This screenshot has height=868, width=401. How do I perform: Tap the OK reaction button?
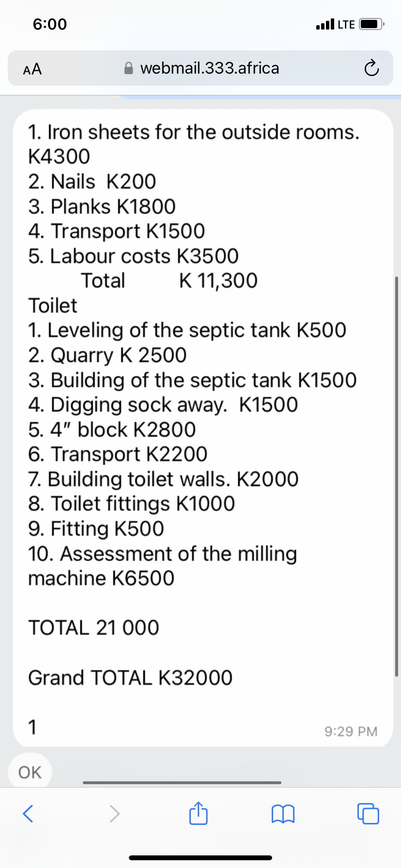30,772
